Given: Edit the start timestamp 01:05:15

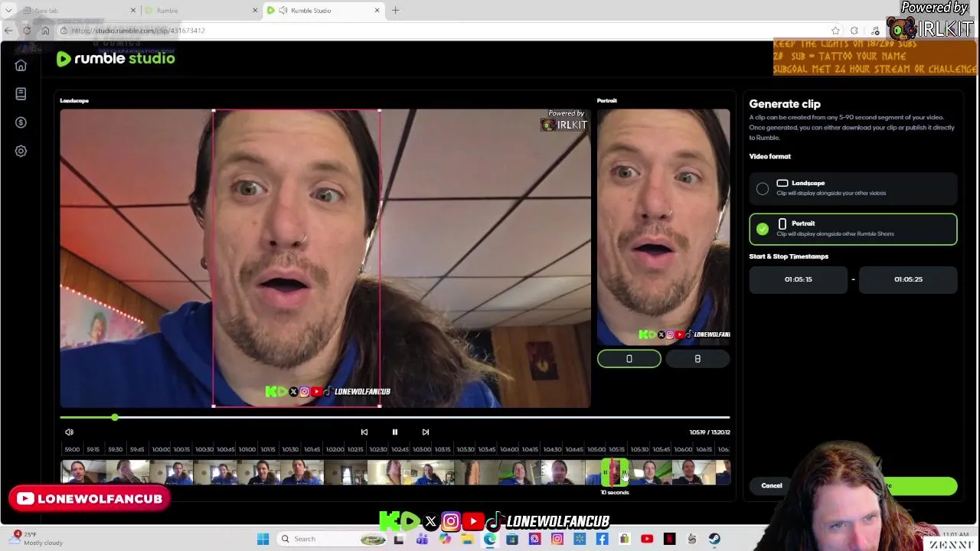Looking at the screenshot, I should point(799,279).
